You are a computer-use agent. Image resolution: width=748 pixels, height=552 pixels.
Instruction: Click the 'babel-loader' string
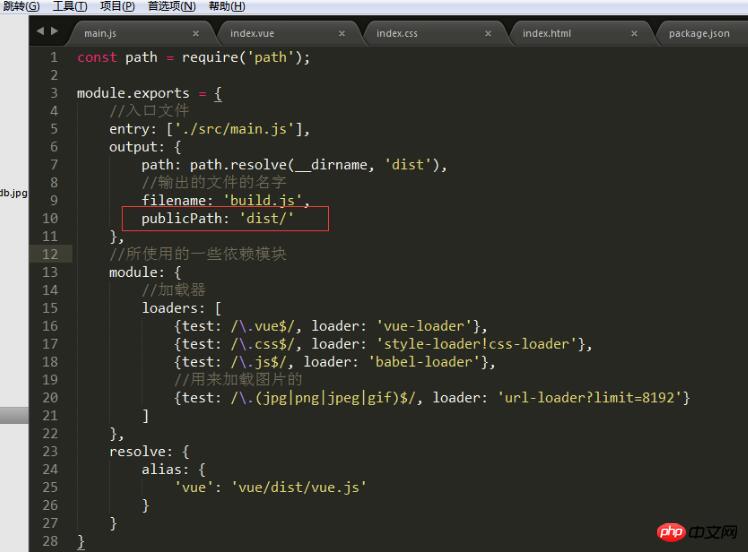(x=424, y=362)
